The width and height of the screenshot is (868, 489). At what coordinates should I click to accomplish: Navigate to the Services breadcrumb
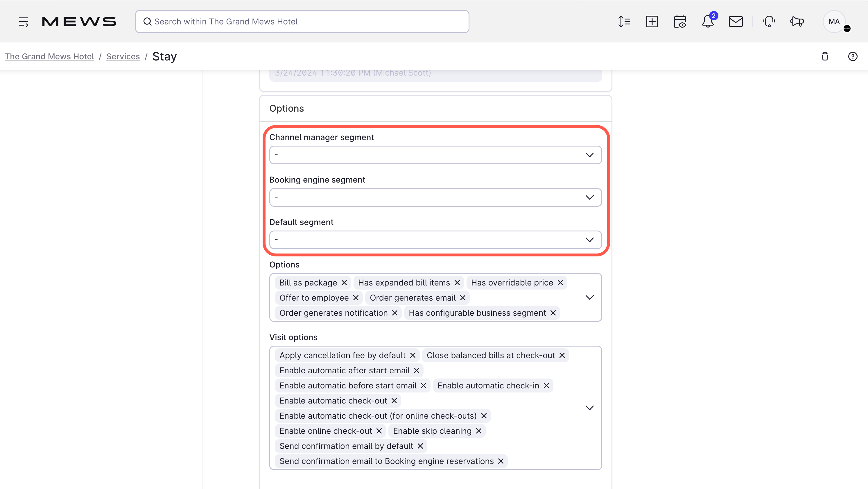[123, 56]
